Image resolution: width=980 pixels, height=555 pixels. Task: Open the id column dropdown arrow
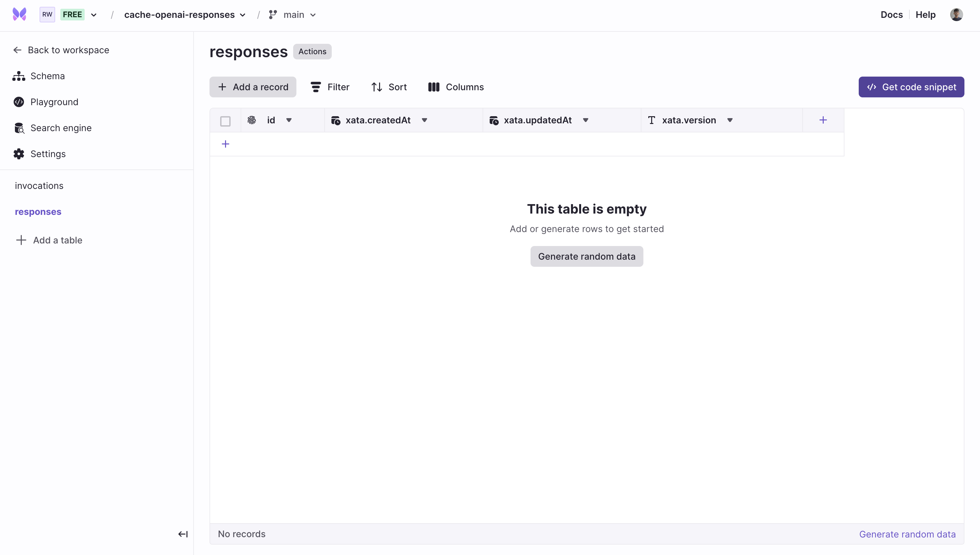(289, 120)
